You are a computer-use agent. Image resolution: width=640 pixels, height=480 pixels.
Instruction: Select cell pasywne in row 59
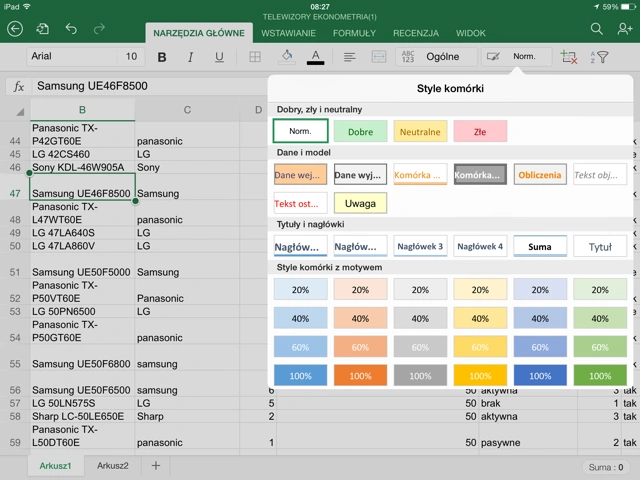[x=528, y=436]
